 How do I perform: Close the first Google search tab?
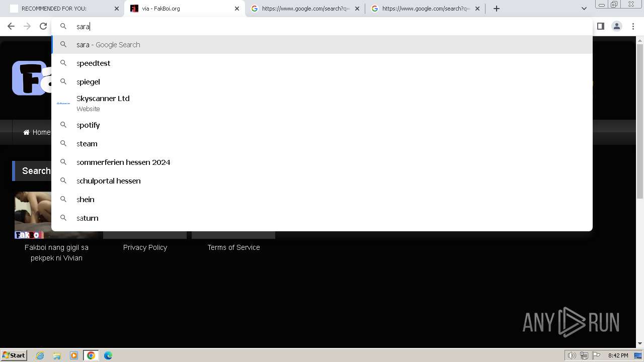[357, 9]
